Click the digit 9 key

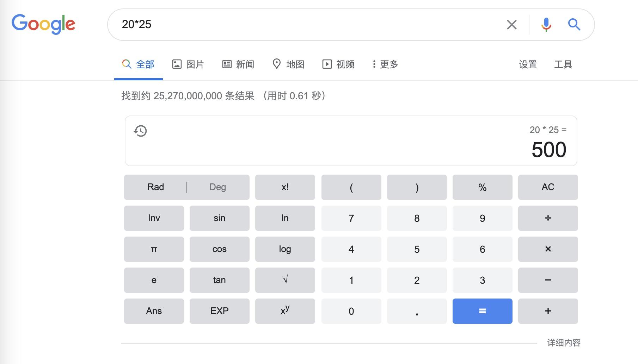(x=483, y=218)
